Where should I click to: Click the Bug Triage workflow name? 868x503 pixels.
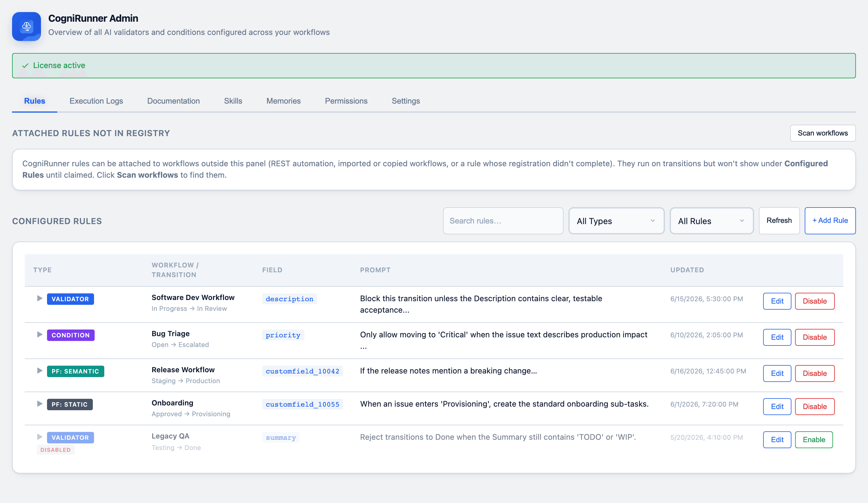[x=171, y=334]
